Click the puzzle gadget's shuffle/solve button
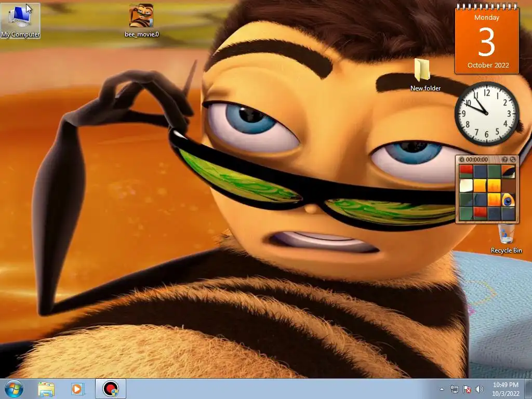The width and height of the screenshot is (532, 399). 512,159
